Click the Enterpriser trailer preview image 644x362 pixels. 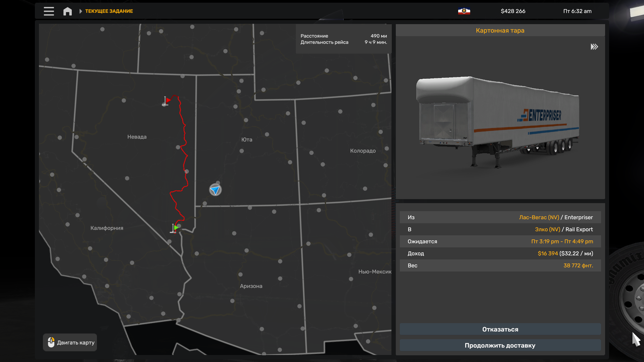[498, 122]
